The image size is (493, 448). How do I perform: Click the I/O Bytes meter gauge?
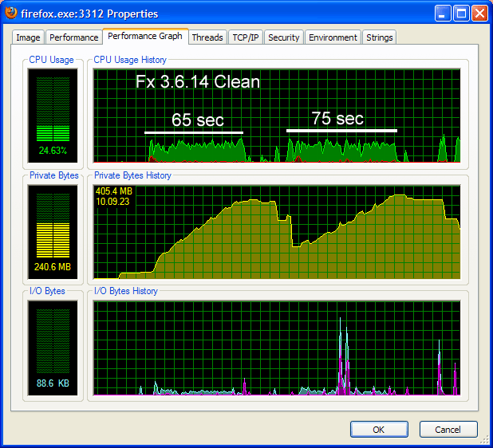coord(53,348)
